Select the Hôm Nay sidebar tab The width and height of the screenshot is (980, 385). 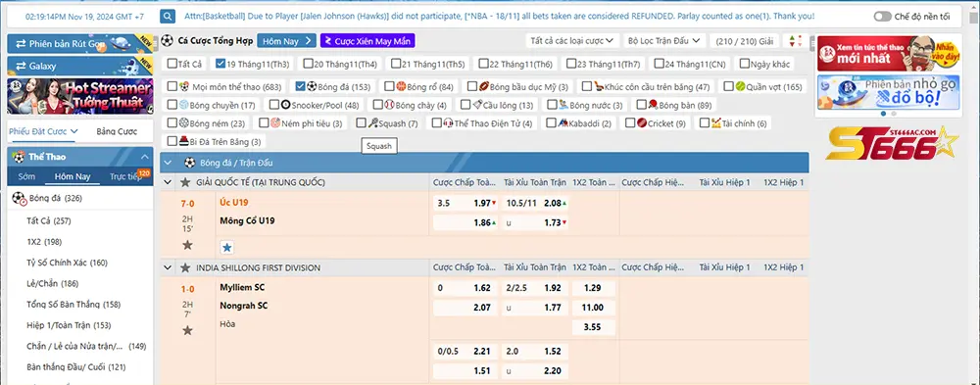[x=73, y=176]
